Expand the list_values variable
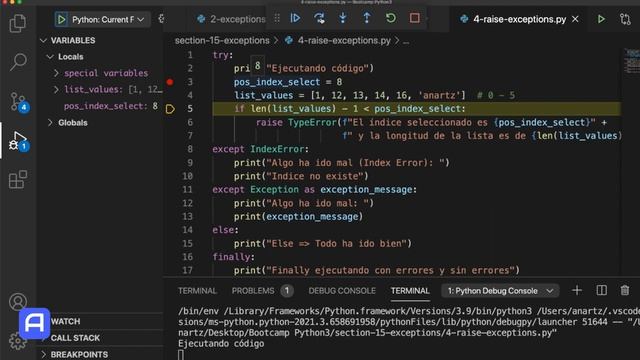Screen dimensions: 640x360 [x=108, y=90]
